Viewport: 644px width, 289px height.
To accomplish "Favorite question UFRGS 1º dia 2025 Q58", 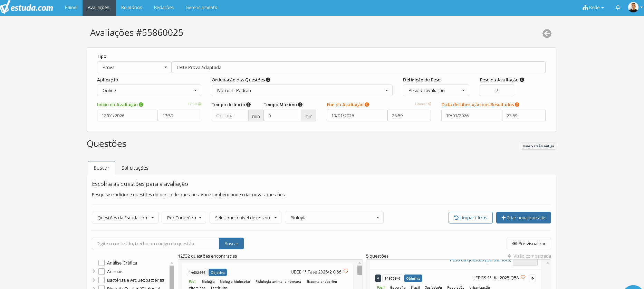I will 523,278.
